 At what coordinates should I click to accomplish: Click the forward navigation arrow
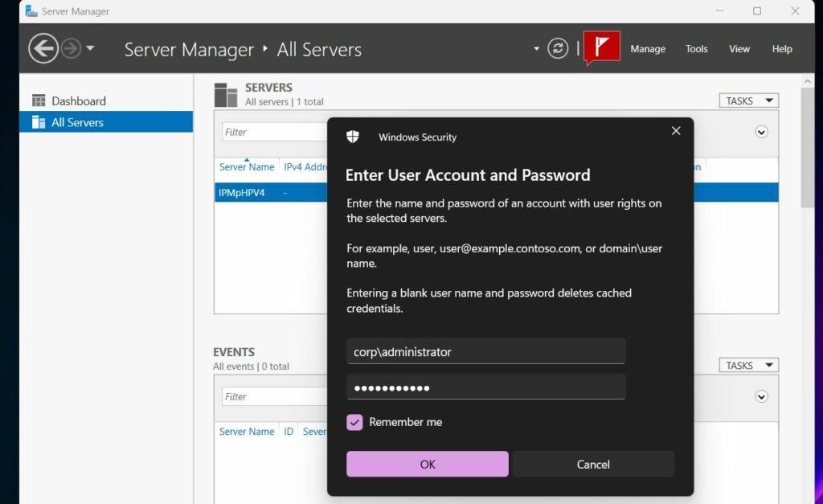[71, 49]
